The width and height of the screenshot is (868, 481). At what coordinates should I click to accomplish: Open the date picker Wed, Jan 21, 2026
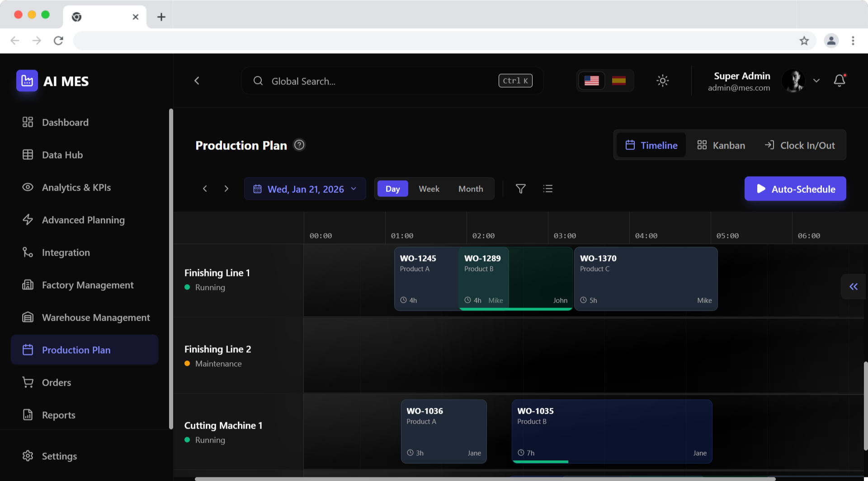305,189
